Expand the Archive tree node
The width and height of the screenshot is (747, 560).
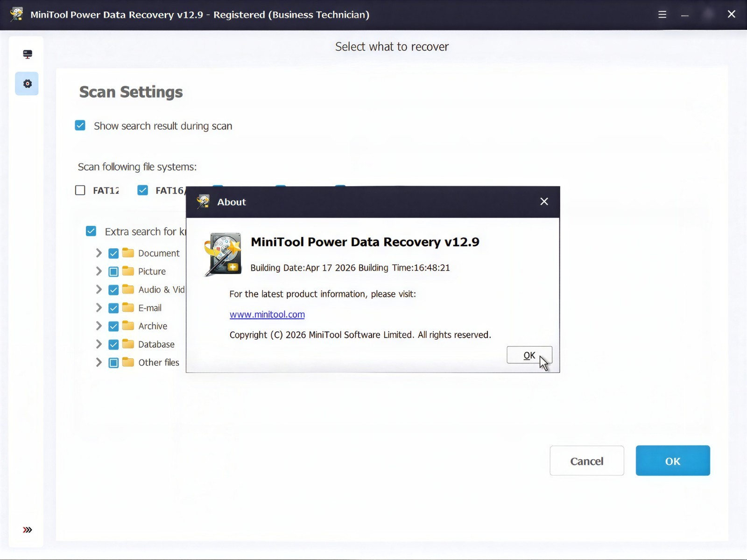click(x=99, y=326)
